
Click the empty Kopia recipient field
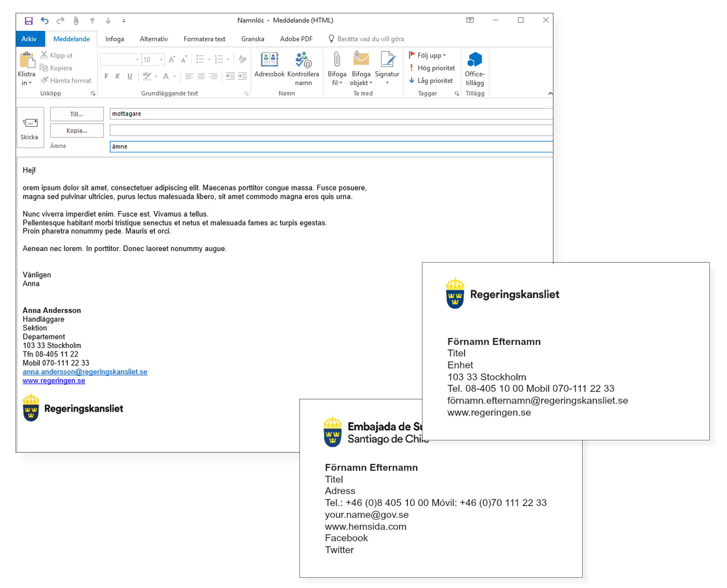pos(331,131)
